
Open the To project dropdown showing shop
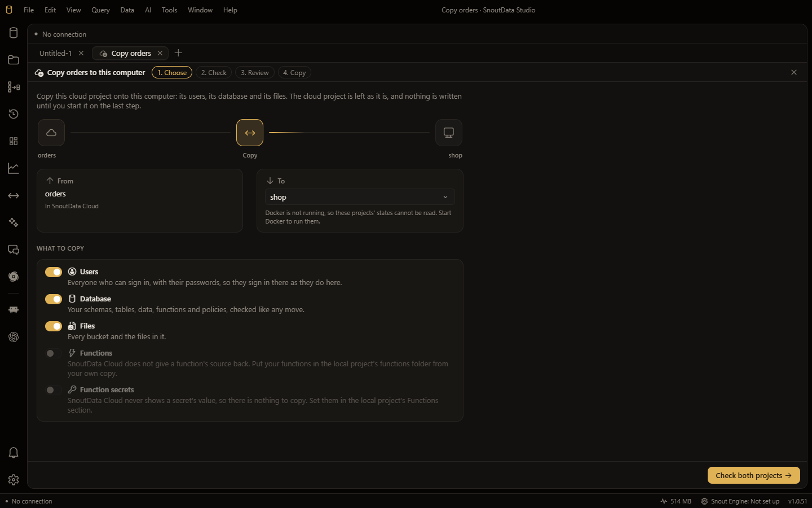(360, 197)
